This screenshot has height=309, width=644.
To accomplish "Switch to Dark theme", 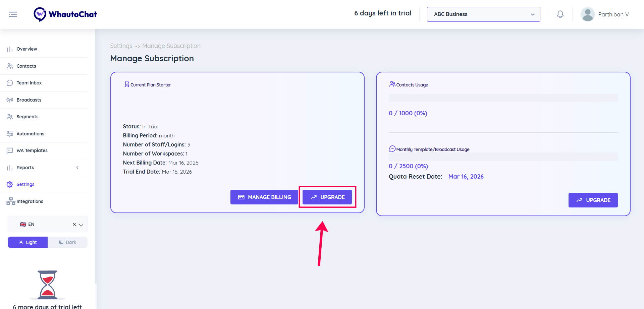I will click(x=67, y=242).
